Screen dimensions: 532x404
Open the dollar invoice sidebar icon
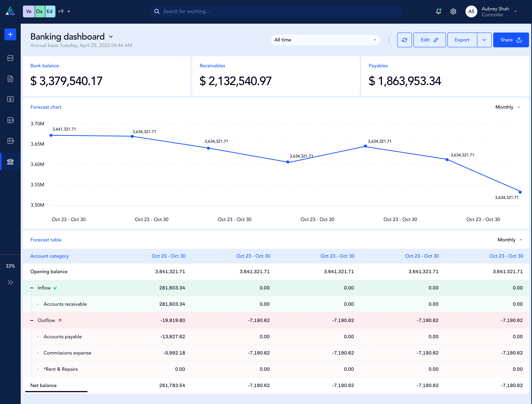10,99
